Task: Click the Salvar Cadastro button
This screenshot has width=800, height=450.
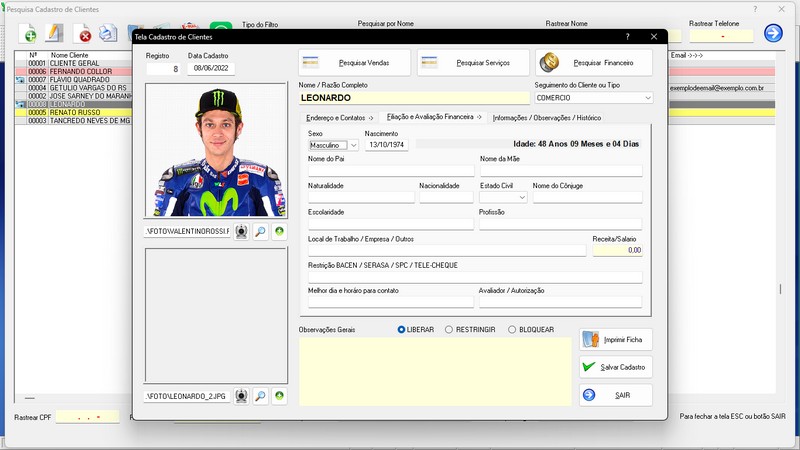Action: point(616,367)
